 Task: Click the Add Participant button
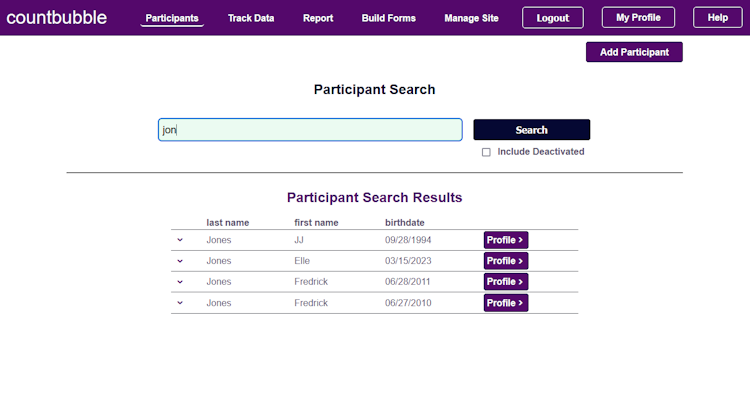point(634,52)
